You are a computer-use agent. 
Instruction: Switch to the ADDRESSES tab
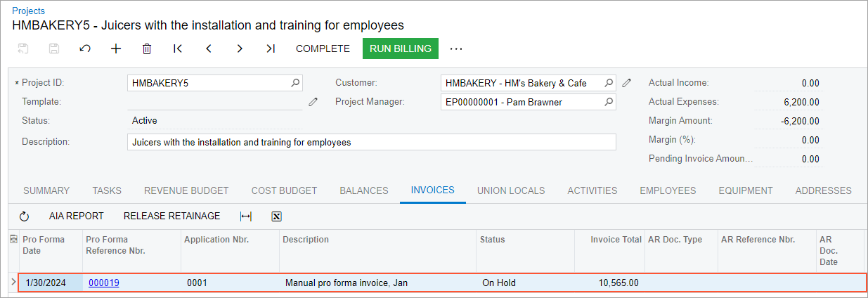coord(824,190)
